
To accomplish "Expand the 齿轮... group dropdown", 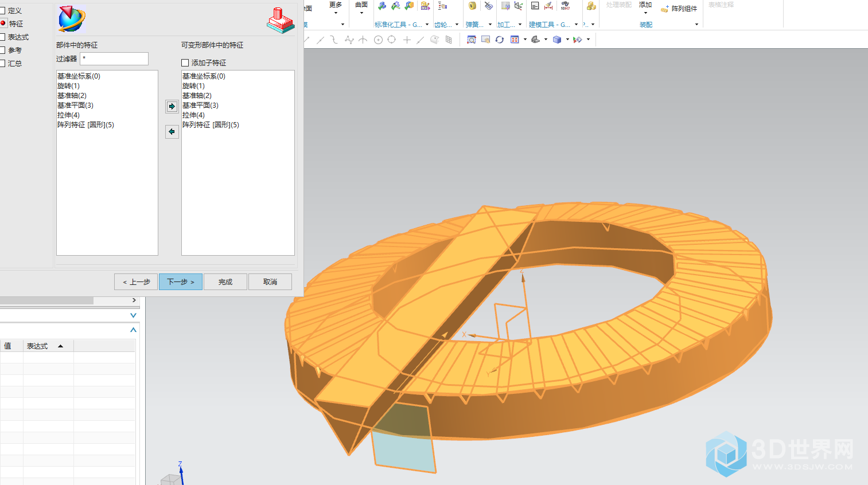I will [457, 25].
